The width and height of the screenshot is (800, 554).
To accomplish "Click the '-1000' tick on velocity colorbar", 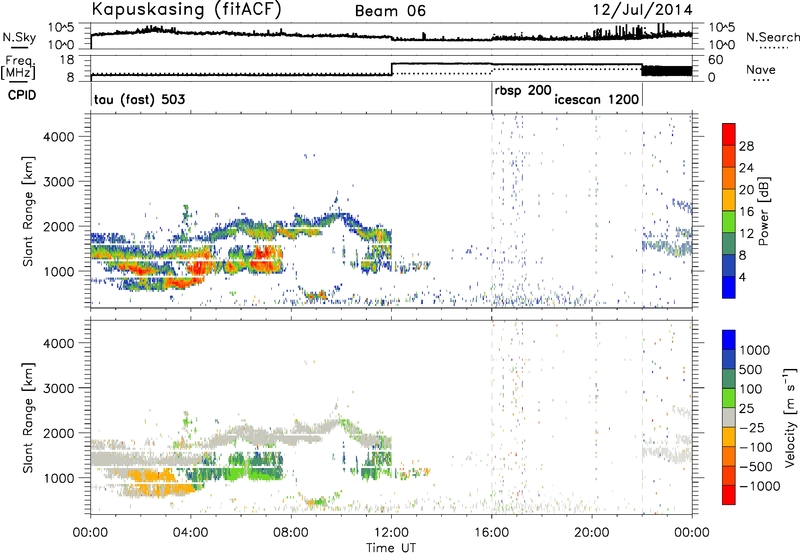I will click(759, 486).
